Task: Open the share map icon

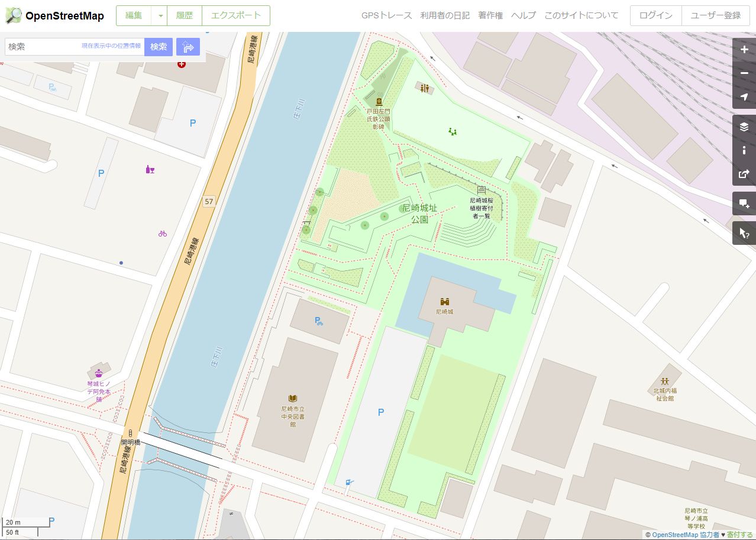Action: [x=744, y=174]
